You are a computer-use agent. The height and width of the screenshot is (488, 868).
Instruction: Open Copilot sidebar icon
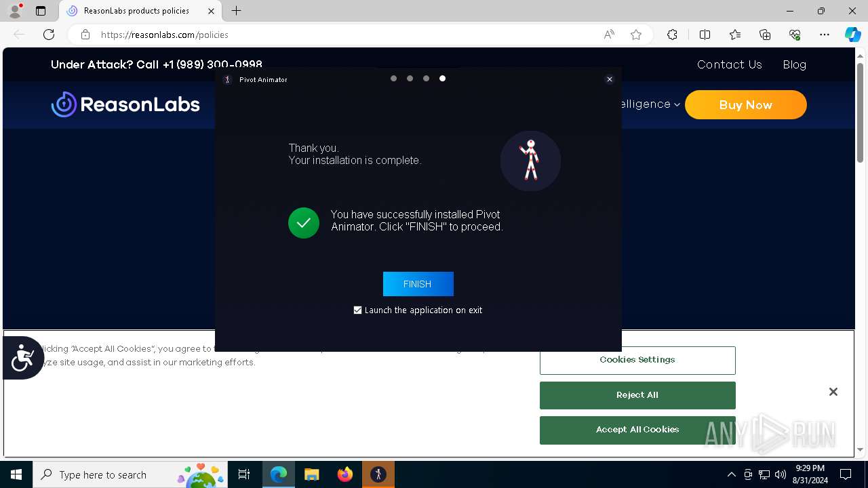[x=852, y=35]
